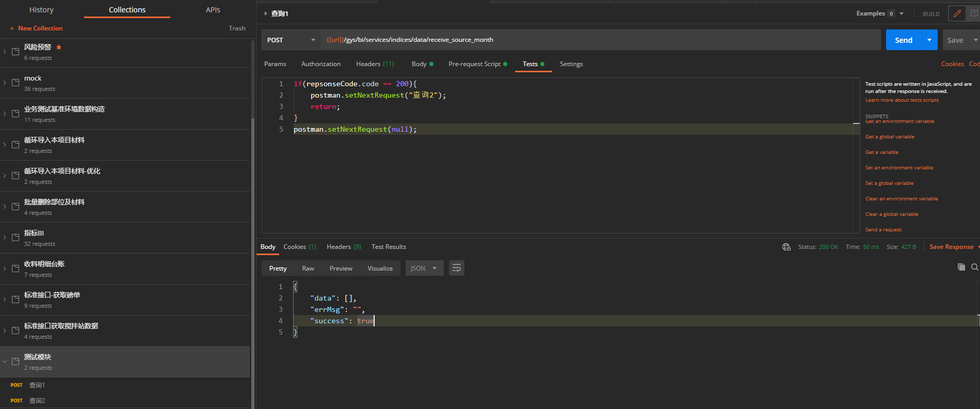
Task: Open the 查询1 request in sidebar
Action: 37,385
